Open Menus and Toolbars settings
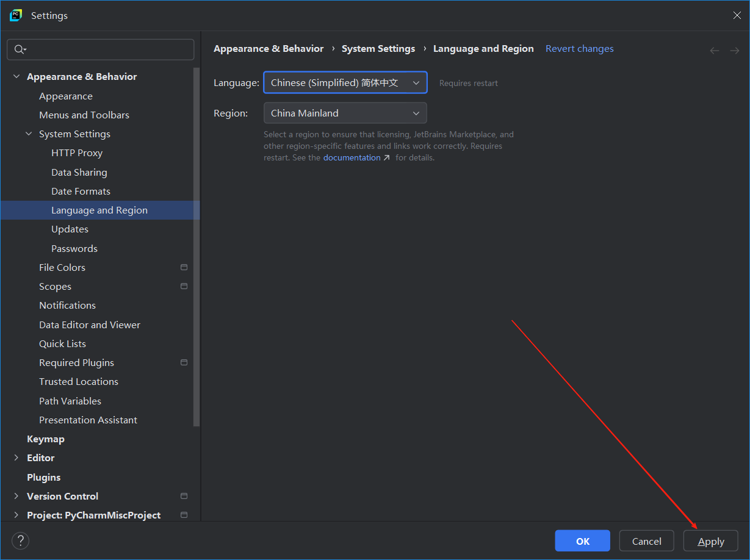 84,115
